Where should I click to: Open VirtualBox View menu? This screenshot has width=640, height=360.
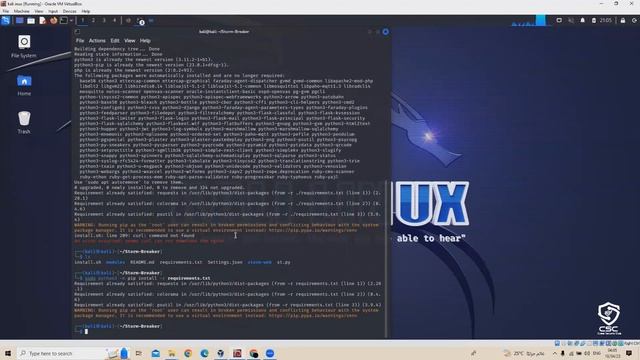point(39,11)
